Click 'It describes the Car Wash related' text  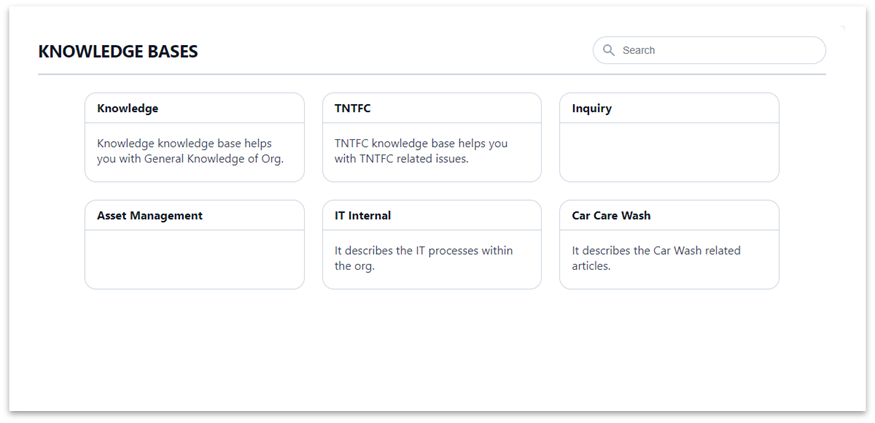coord(656,251)
